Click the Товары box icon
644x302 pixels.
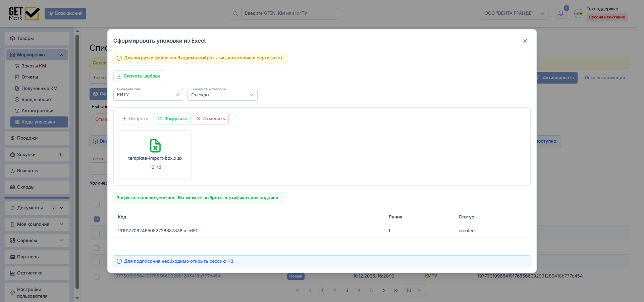(x=12, y=39)
